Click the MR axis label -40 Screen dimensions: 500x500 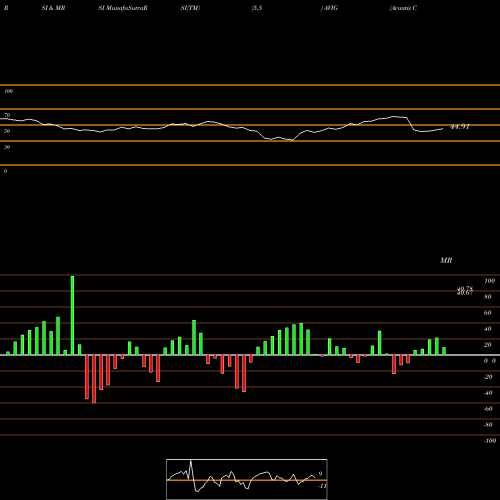tap(488, 393)
